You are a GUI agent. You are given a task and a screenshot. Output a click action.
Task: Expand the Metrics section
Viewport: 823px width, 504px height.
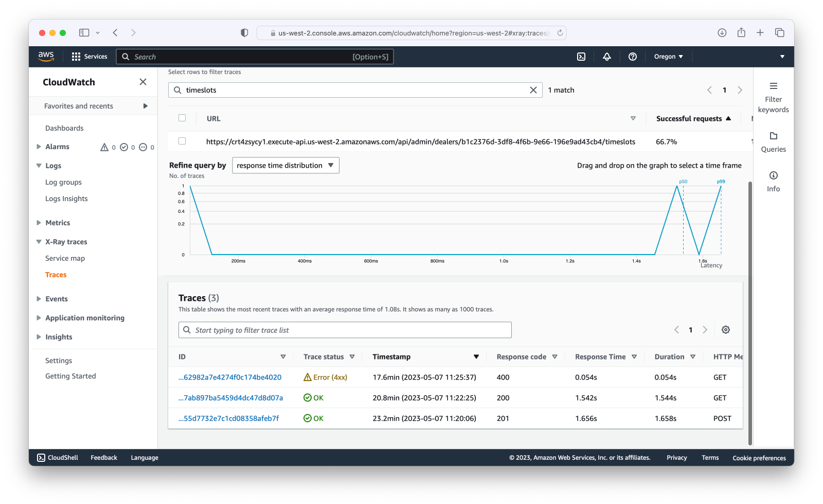39,223
